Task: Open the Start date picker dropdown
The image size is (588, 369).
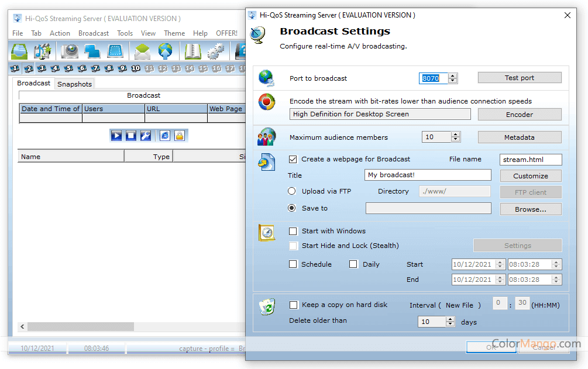Action: (x=500, y=264)
